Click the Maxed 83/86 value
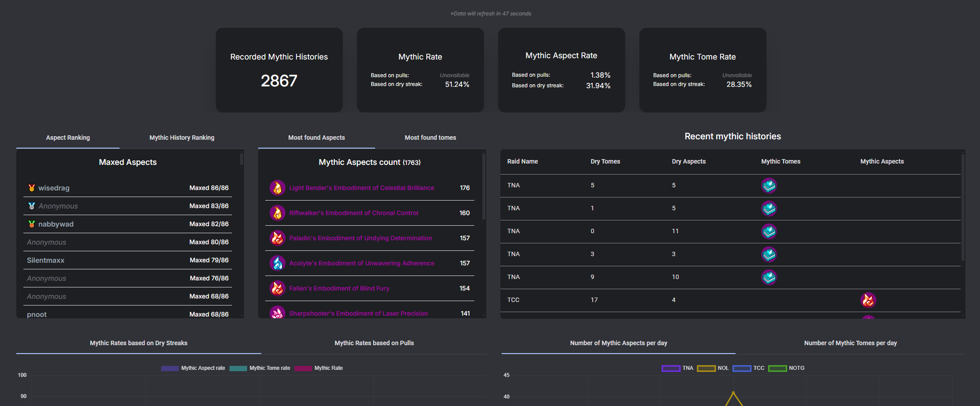The height and width of the screenshot is (406, 980). (209, 206)
